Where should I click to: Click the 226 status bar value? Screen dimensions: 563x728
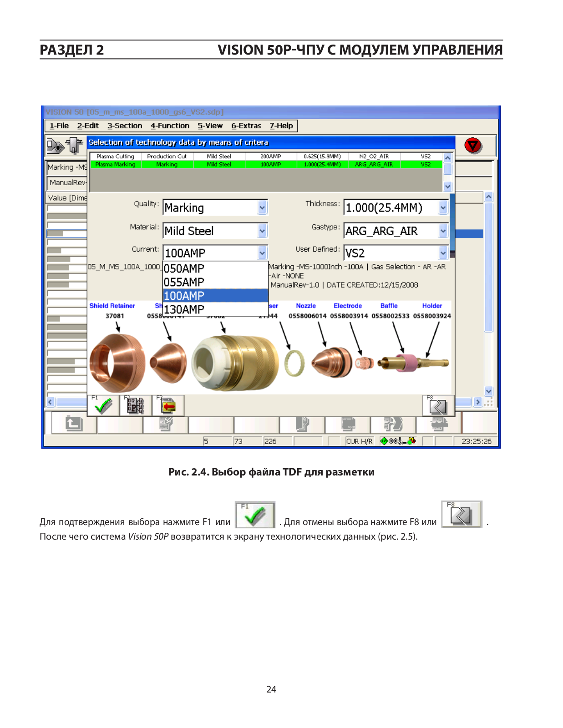point(270,441)
